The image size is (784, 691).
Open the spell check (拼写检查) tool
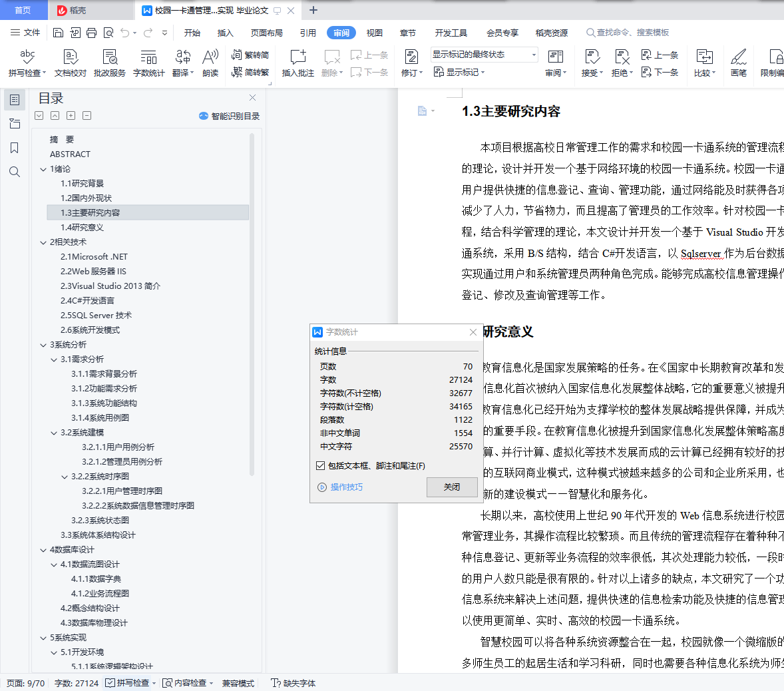(x=27, y=63)
